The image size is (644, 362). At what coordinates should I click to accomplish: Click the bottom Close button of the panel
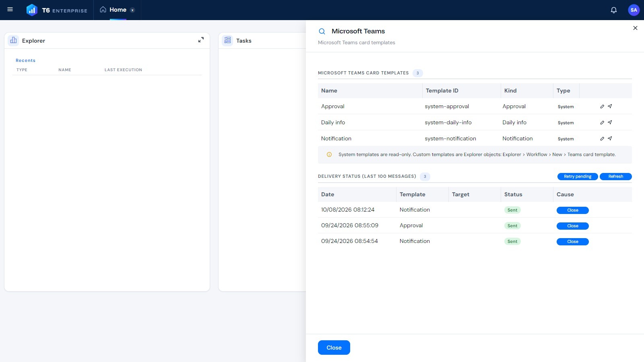334,348
